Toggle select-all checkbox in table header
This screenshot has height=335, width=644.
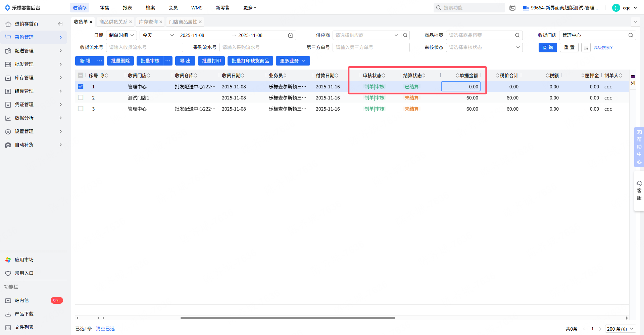[x=81, y=76]
